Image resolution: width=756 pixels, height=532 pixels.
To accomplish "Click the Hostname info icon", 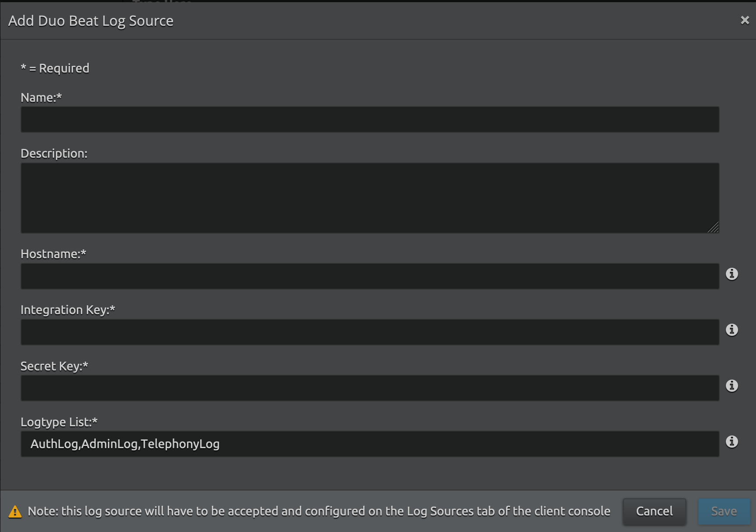I will tap(732, 274).
